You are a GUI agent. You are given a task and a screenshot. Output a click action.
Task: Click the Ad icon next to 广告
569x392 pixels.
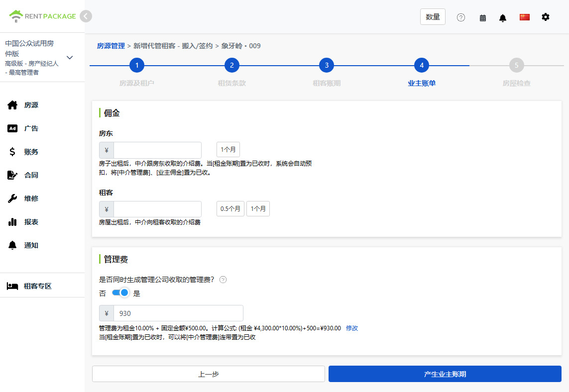point(12,128)
